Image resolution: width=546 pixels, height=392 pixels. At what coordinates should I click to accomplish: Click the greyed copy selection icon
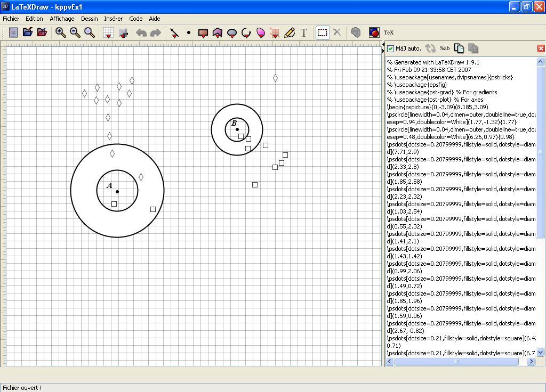click(x=473, y=48)
